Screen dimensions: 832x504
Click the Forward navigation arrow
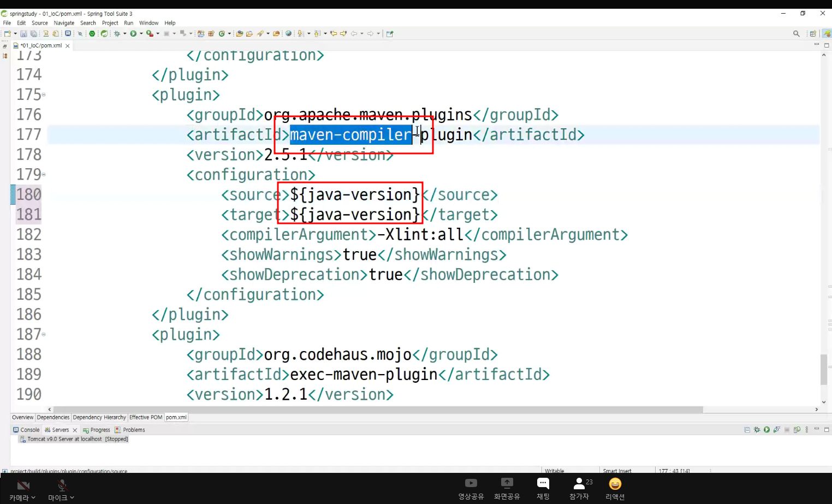click(x=370, y=33)
